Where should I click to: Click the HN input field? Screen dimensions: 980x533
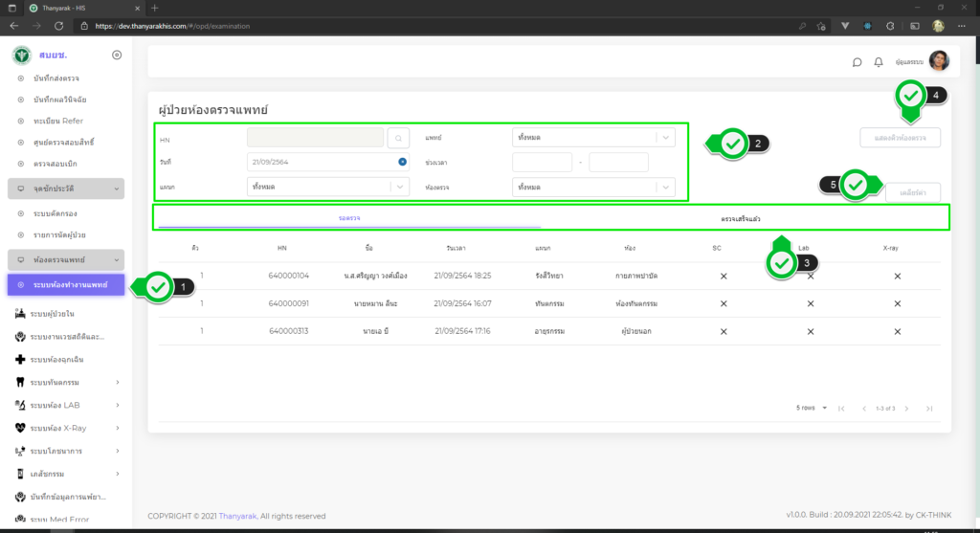(316, 138)
